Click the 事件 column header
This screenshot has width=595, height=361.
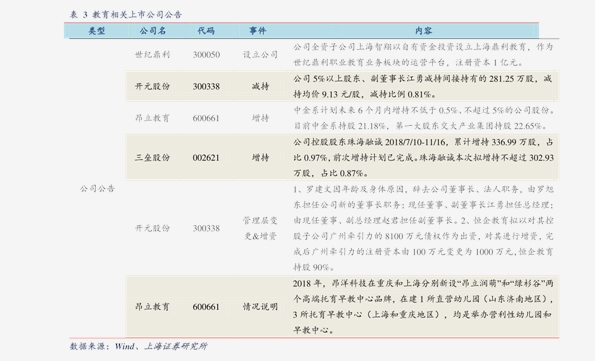tap(258, 31)
